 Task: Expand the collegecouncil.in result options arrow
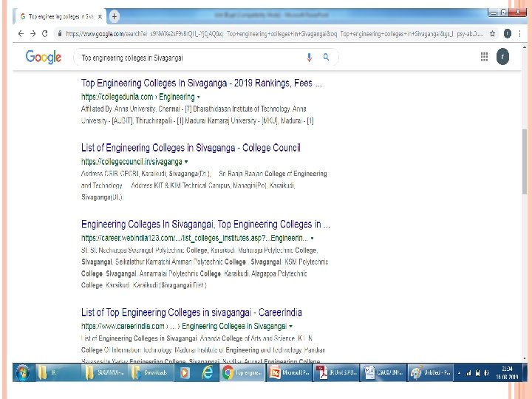pos(186,162)
